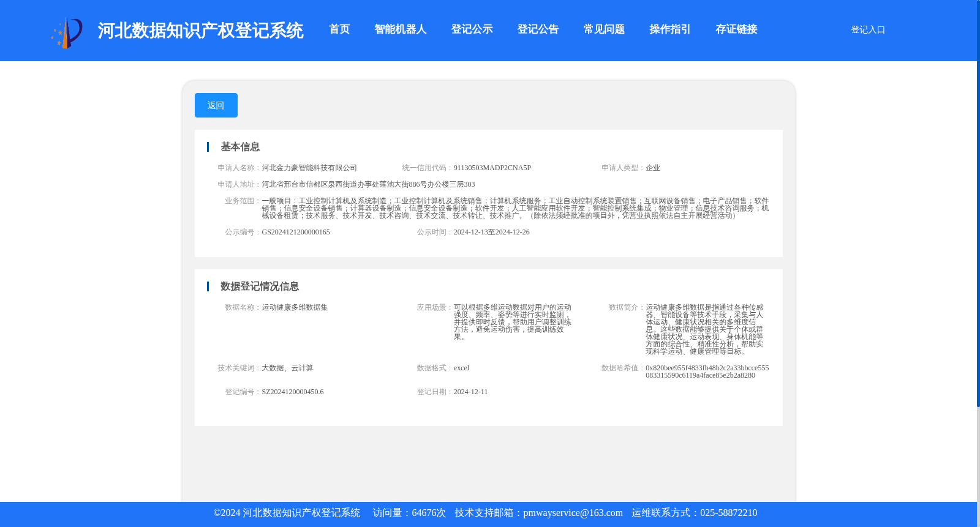Image resolution: width=980 pixels, height=527 pixels.
Task: Click the site logo icon
Action: pos(67,32)
